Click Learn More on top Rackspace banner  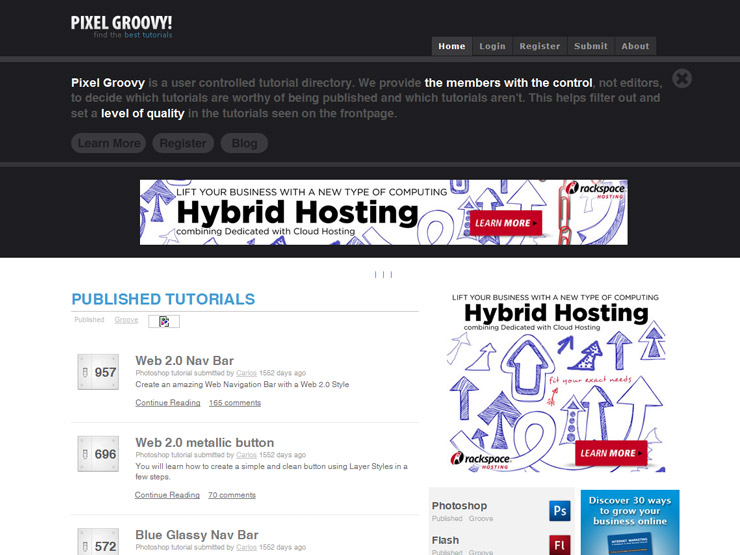pyautogui.click(x=505, y=223)
